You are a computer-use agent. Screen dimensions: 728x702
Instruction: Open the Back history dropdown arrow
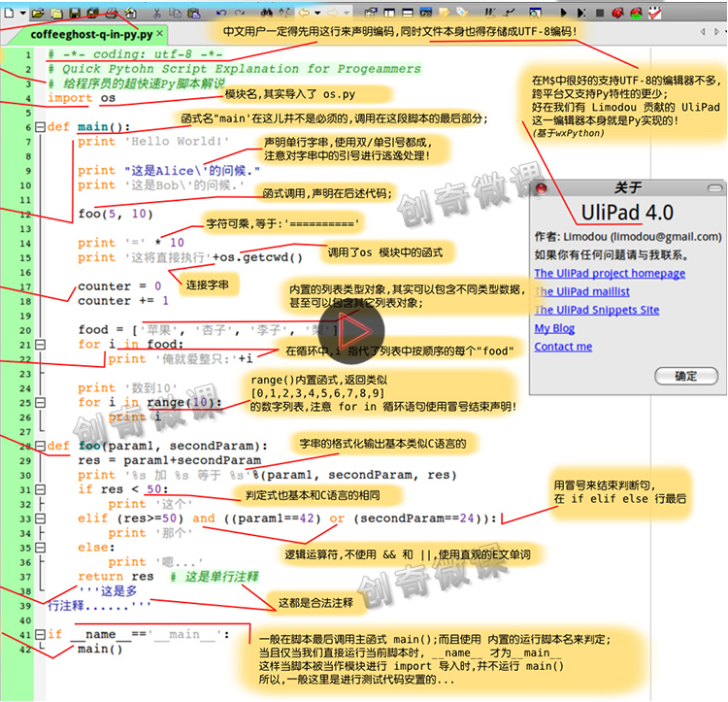pos(317,13)
